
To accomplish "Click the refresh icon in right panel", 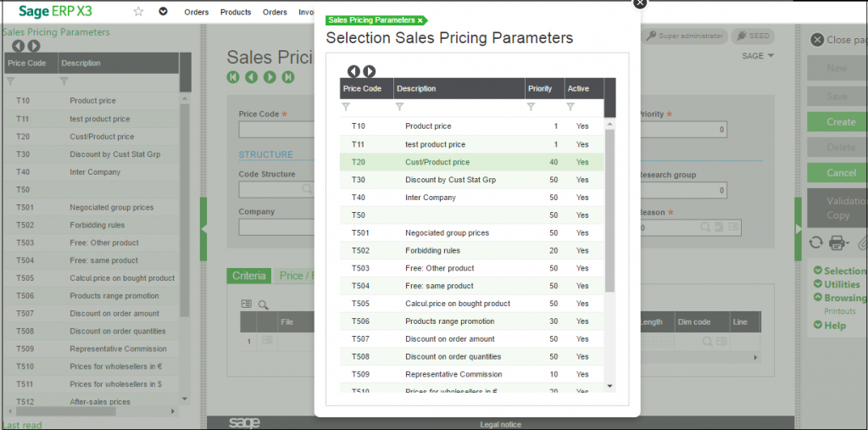I will [x=815, y=243].
